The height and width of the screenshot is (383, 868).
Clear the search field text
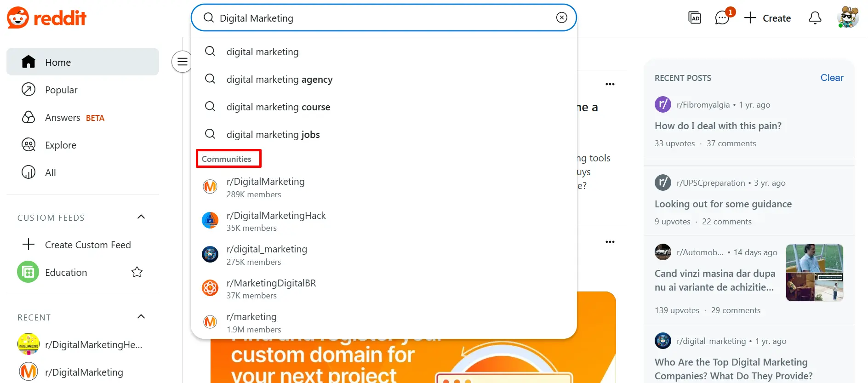(561, 17)
